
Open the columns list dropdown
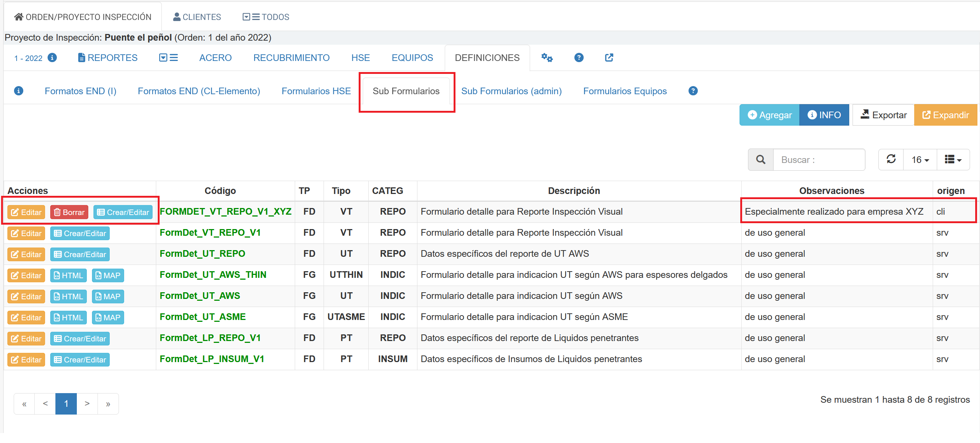coord(953,160)
